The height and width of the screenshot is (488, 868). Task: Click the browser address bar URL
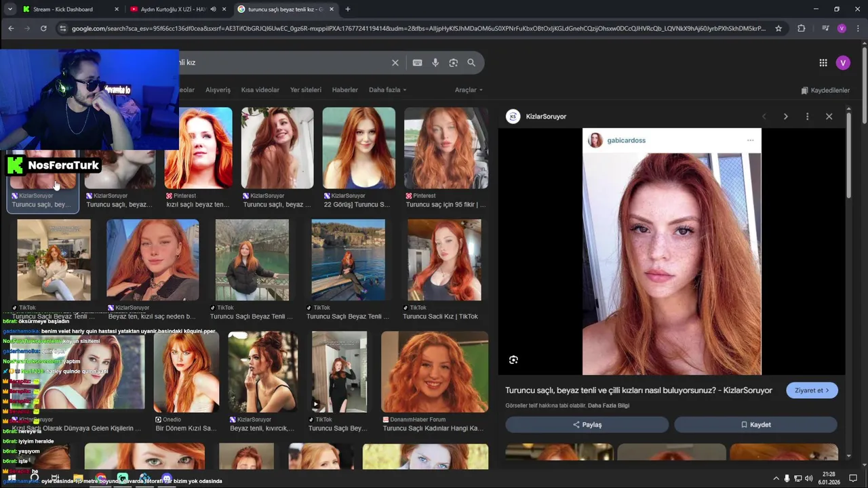[x=418, y=28]
